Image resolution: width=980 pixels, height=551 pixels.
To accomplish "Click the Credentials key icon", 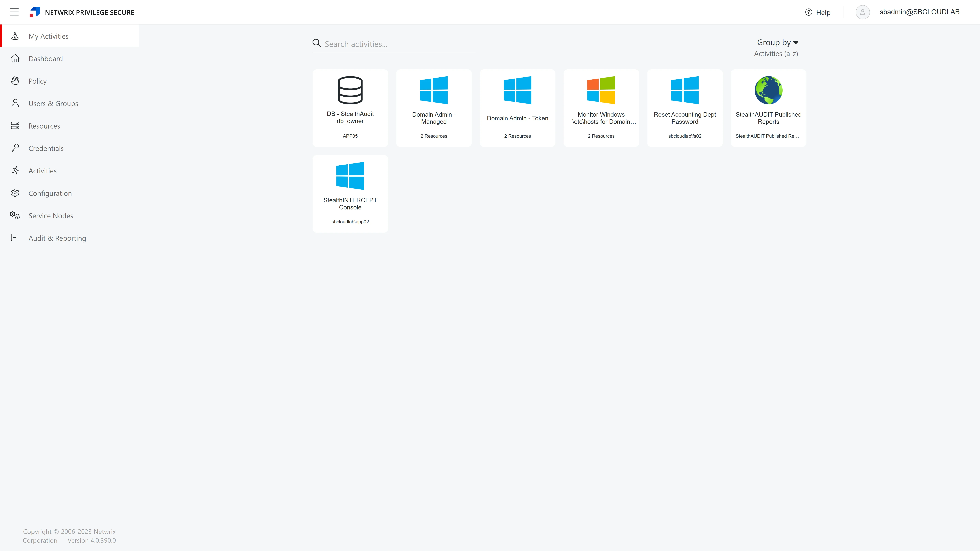I will [x=15, y=148].
